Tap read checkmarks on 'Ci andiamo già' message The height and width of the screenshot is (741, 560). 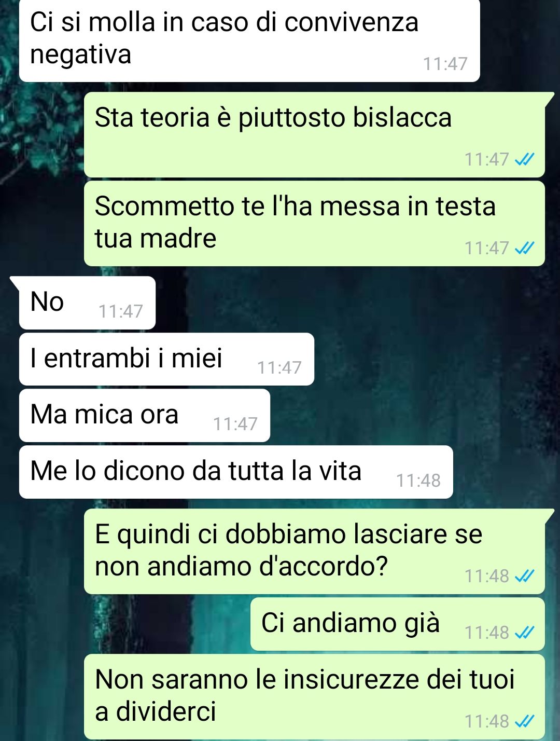pos(524,633)
